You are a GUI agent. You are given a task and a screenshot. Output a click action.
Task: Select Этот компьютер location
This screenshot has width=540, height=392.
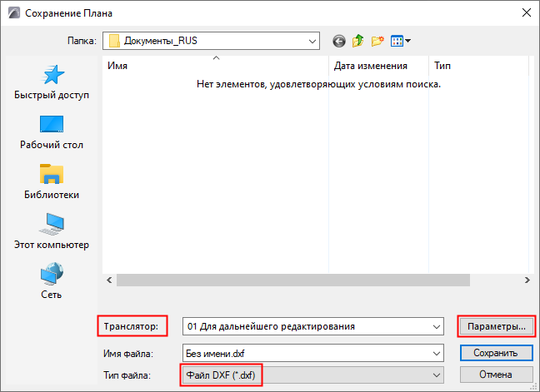coord(52,231)
